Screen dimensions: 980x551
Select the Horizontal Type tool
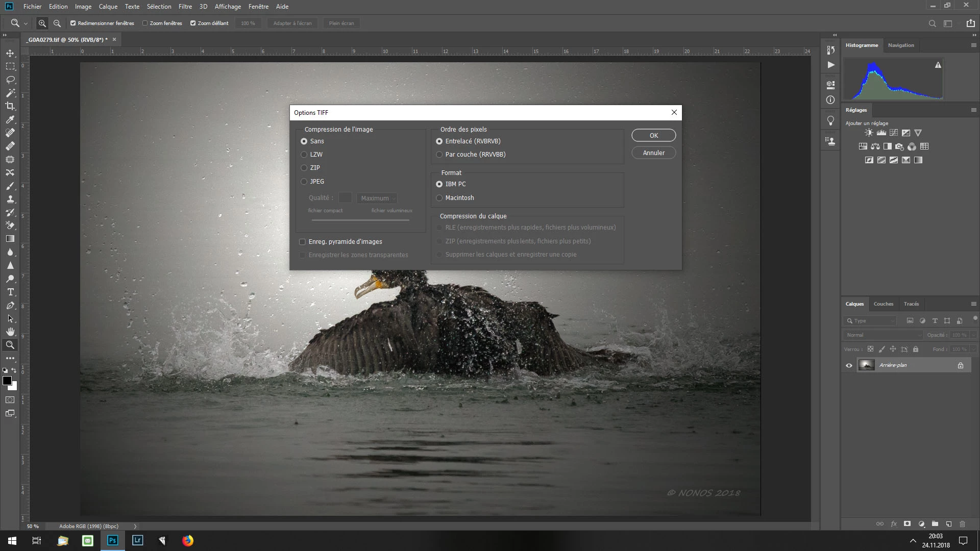(10, 292)
